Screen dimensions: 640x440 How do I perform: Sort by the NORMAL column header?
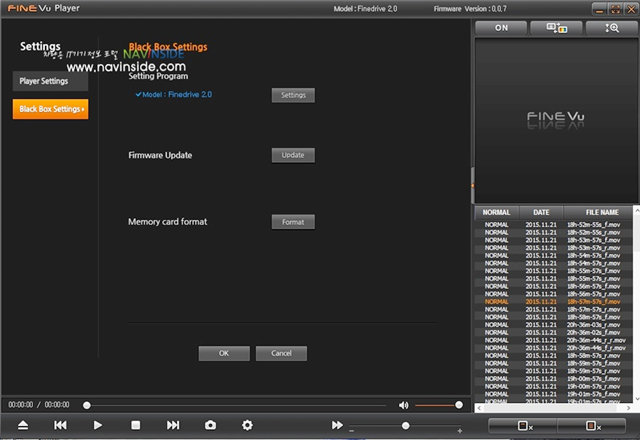click(x=496, y=212)
